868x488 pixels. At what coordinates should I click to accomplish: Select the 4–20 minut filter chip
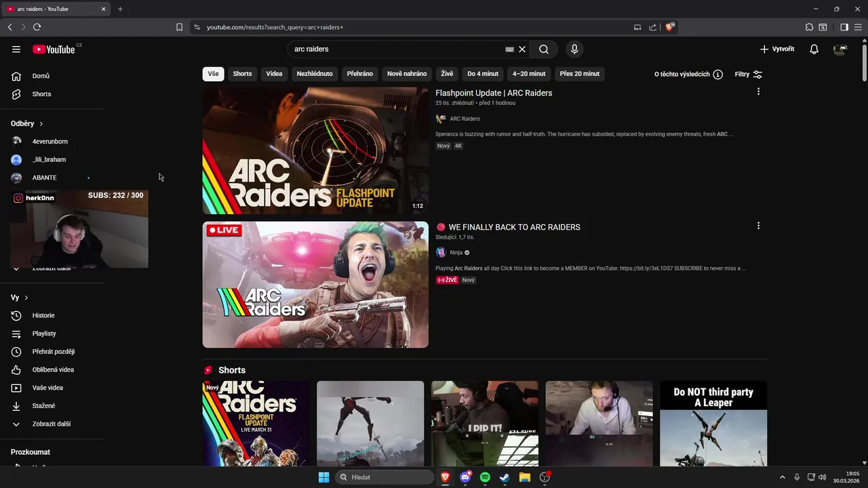coord(529,74)
